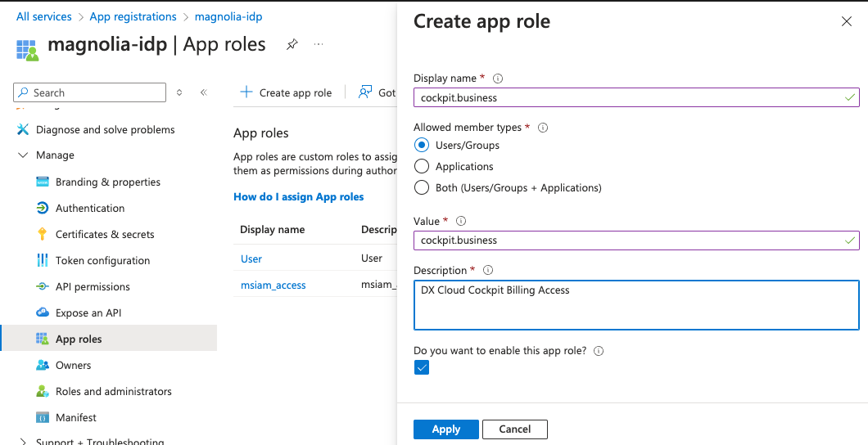868x445 pixels.
Task: Open Diagnose and solve problems
Action: (x=105, y=129)
